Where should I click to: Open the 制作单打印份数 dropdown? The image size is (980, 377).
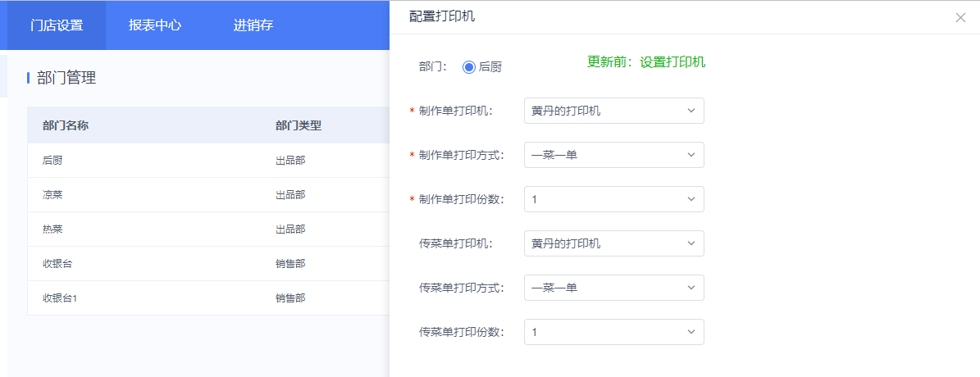tap(613, 199)
